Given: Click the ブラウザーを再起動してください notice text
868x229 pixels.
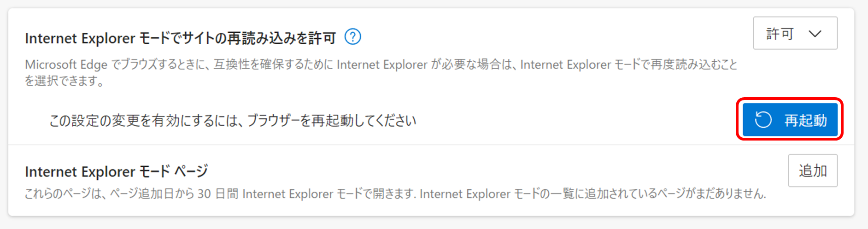Looking at the screenshot, I should 332,121.
